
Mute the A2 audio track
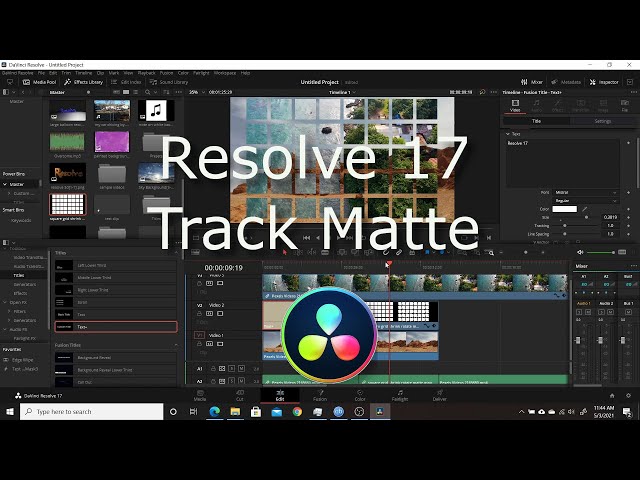[241, 381]
